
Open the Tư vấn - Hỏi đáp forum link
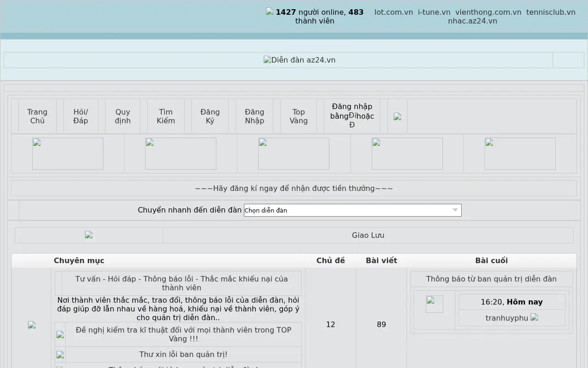(181, 283)
